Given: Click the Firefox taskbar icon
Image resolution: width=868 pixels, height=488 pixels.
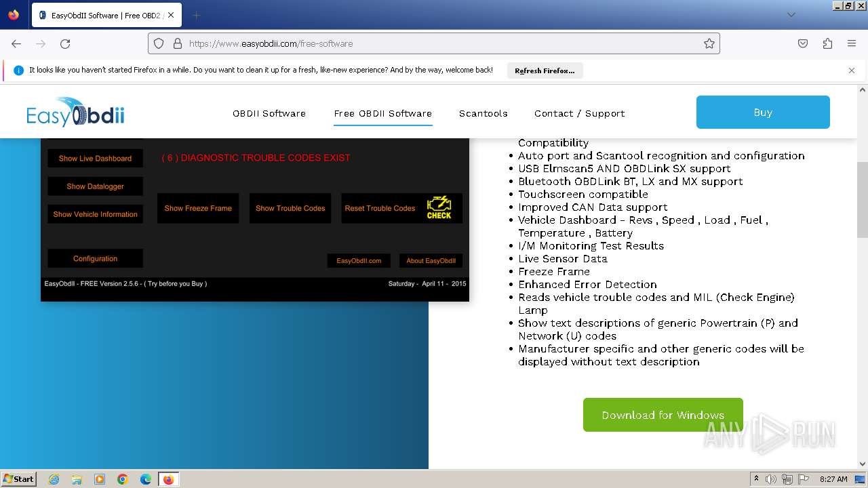Looking at the screenshot, I should (168, 479).
